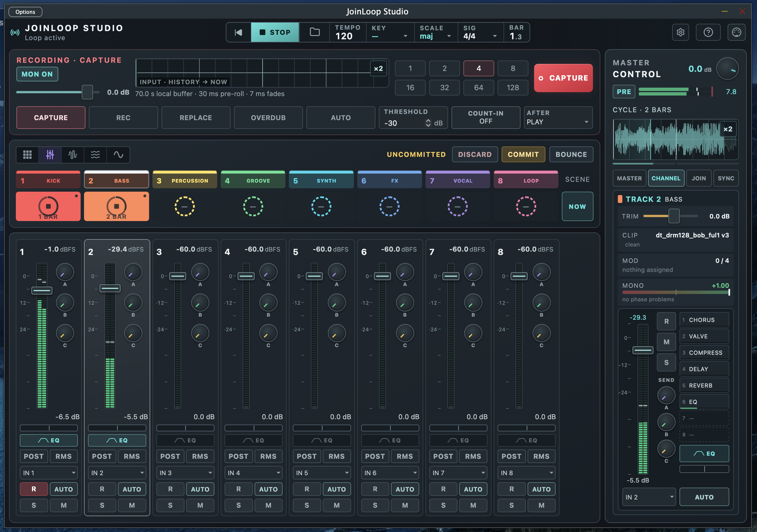
Task: Open the IN 4 input dropdown
Action: coord(253,473)
